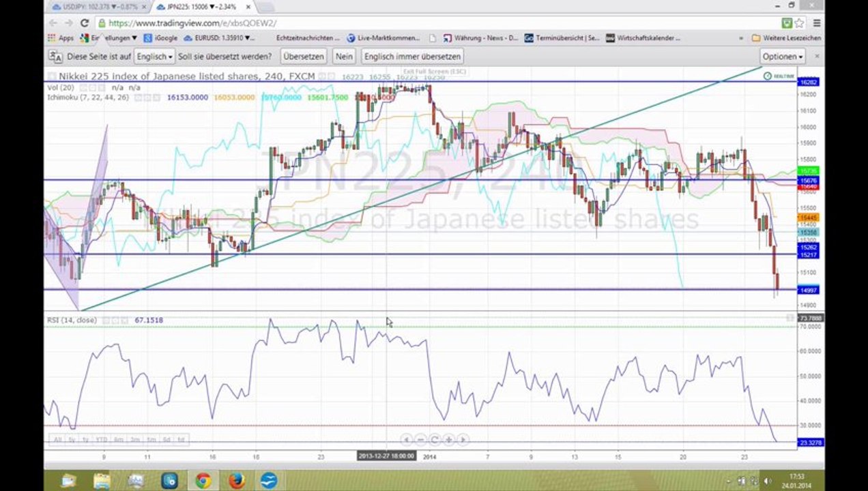Reload the TradingView page
Screen dimensions: 868x491
tap(85, 23)
